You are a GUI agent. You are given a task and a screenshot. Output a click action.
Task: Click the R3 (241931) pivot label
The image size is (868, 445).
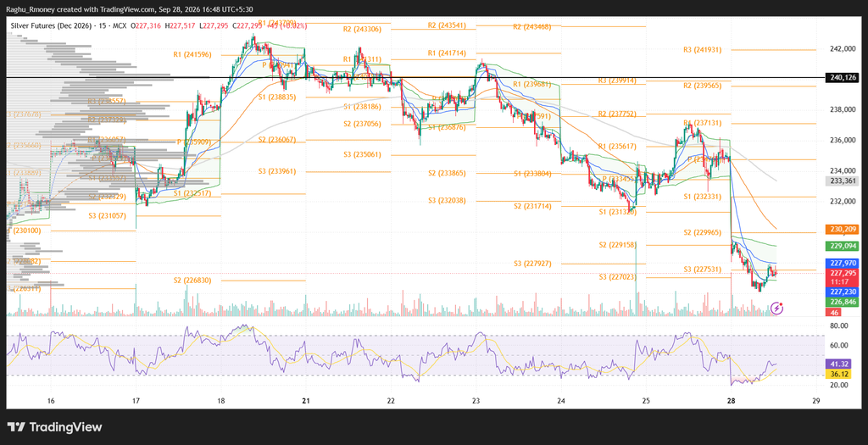(x=703, y=49)
